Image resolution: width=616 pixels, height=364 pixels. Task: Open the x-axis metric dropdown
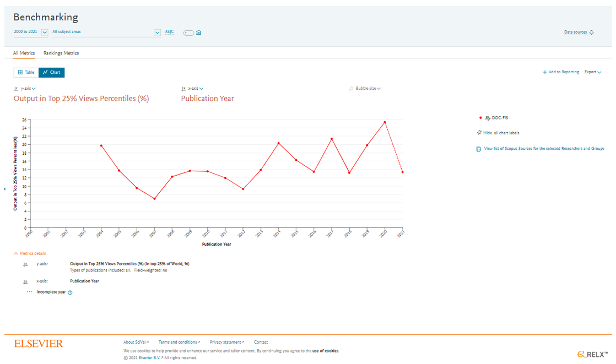[x=196, y=88]
